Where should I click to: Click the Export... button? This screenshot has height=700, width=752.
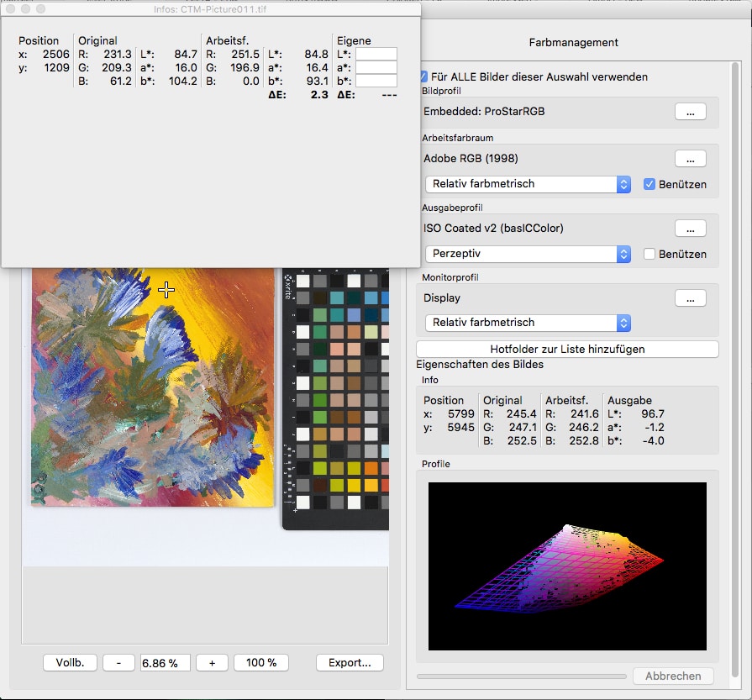[x=350, y=662]
